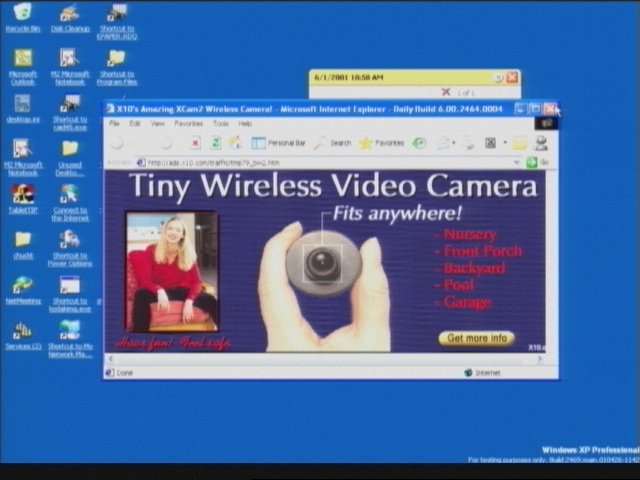
Task: Go to the Home page icon
Action: coord(235,143)
